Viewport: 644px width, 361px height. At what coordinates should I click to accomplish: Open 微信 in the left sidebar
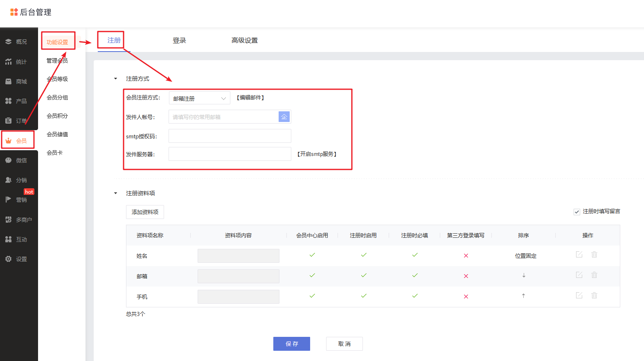[16, 160]
